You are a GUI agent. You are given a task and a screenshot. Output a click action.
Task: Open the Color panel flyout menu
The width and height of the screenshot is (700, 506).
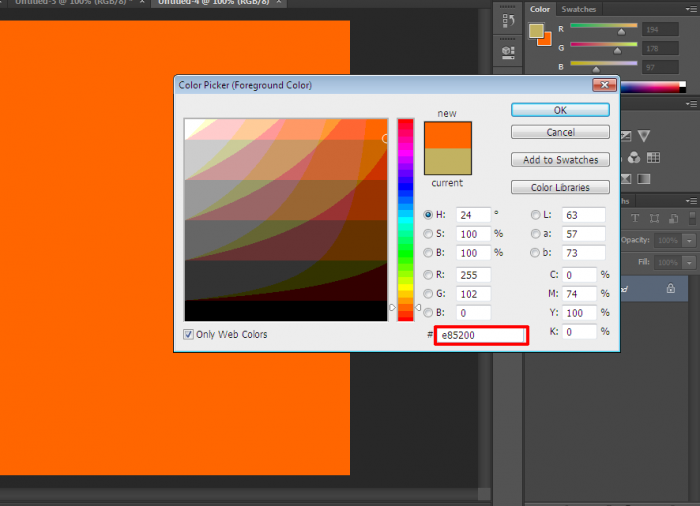[690, 9]
